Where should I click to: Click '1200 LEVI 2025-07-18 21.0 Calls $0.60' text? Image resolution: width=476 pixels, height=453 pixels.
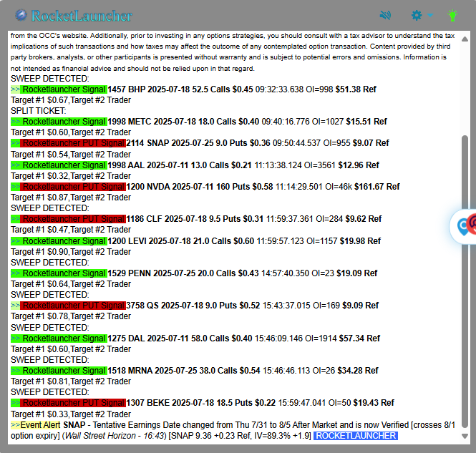pos(181,241)
